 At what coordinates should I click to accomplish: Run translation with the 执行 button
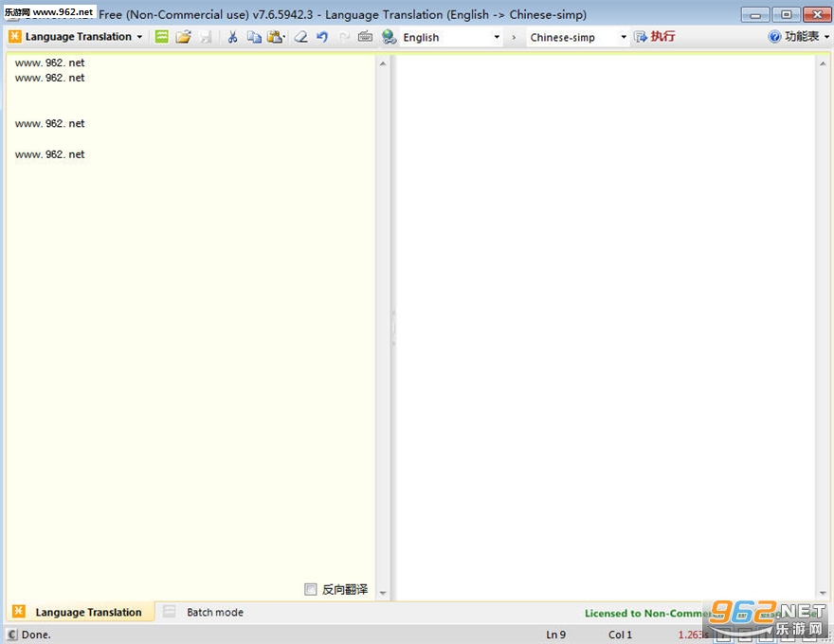point(655,37)
